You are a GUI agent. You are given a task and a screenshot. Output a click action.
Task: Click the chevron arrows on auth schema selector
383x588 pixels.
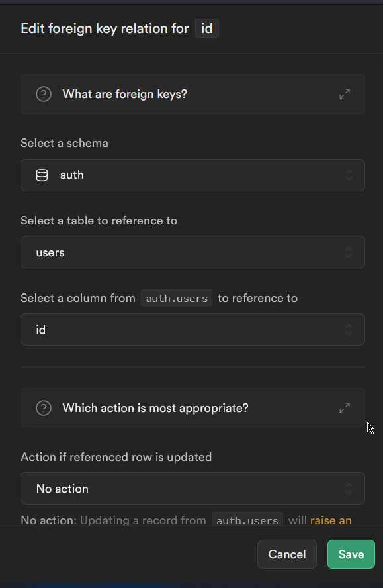click(349, 175)
